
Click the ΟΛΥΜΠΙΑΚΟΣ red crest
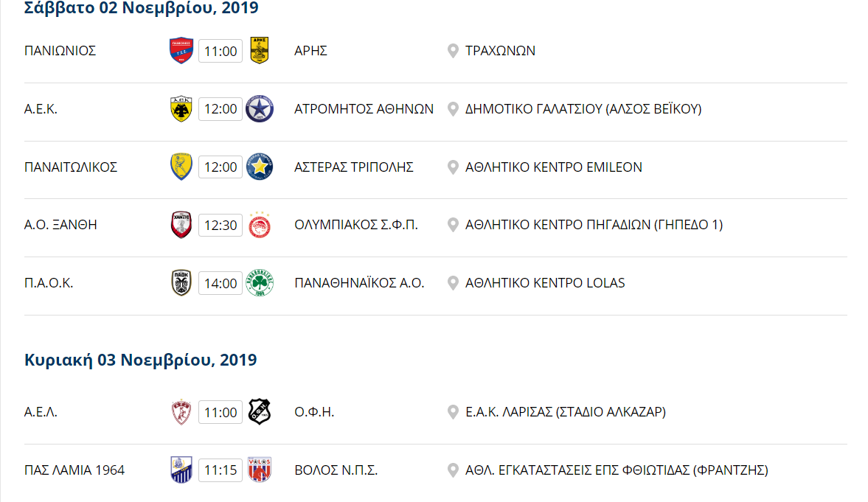[259, 225]
